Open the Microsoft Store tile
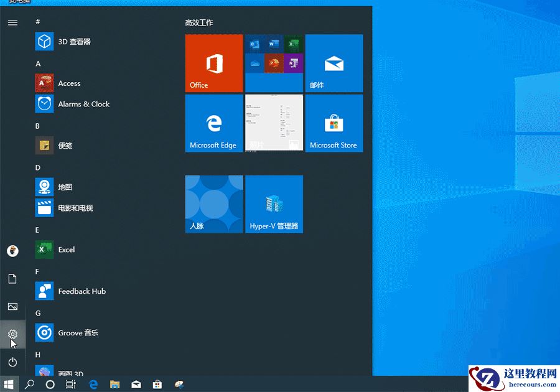This screenshot has width=560, height=392. (334, 123)
